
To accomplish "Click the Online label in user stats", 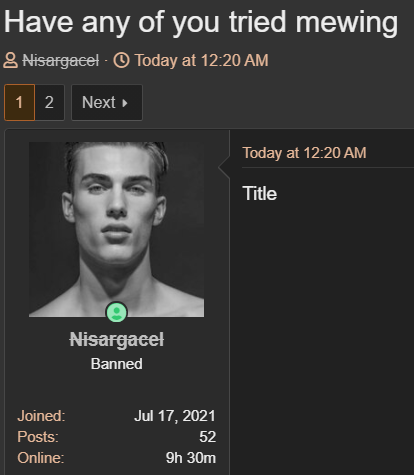I will 41,458.
